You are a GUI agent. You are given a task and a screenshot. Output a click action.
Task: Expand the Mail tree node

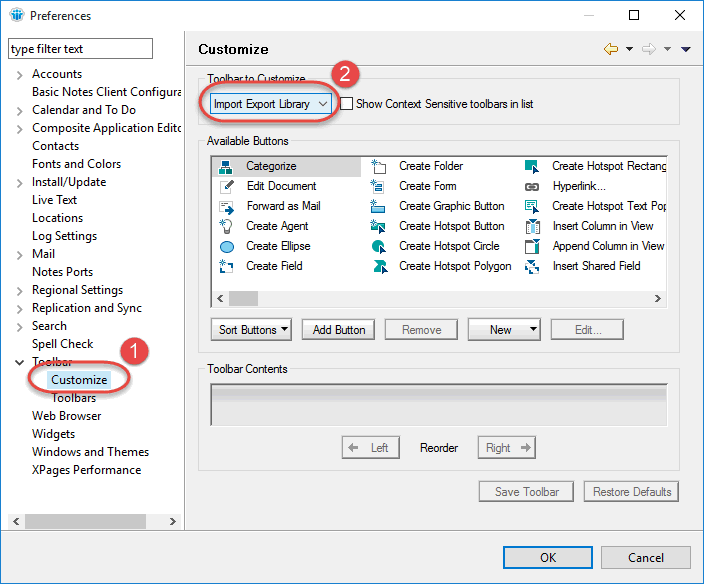tap(19, 255)
